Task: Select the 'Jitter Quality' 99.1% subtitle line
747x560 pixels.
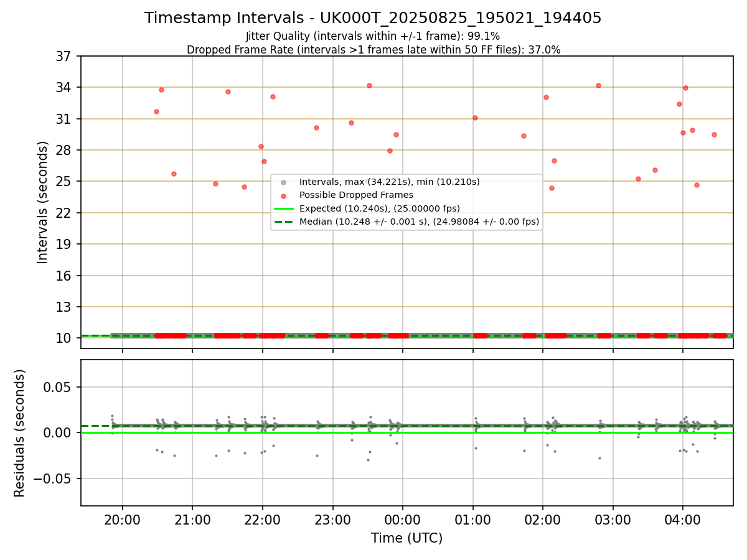Action: (373, 36)
